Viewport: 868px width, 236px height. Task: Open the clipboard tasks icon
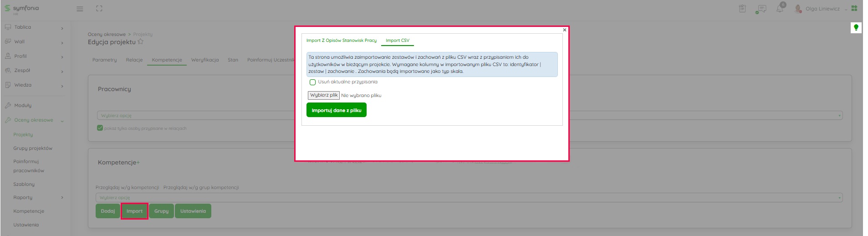pyautogui.click(x=742, y=9)
